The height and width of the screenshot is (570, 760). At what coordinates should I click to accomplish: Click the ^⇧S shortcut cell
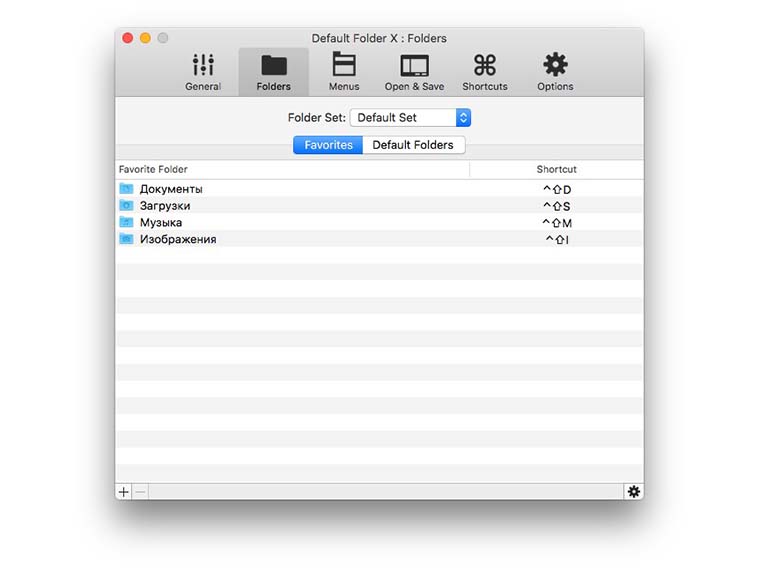556,206
